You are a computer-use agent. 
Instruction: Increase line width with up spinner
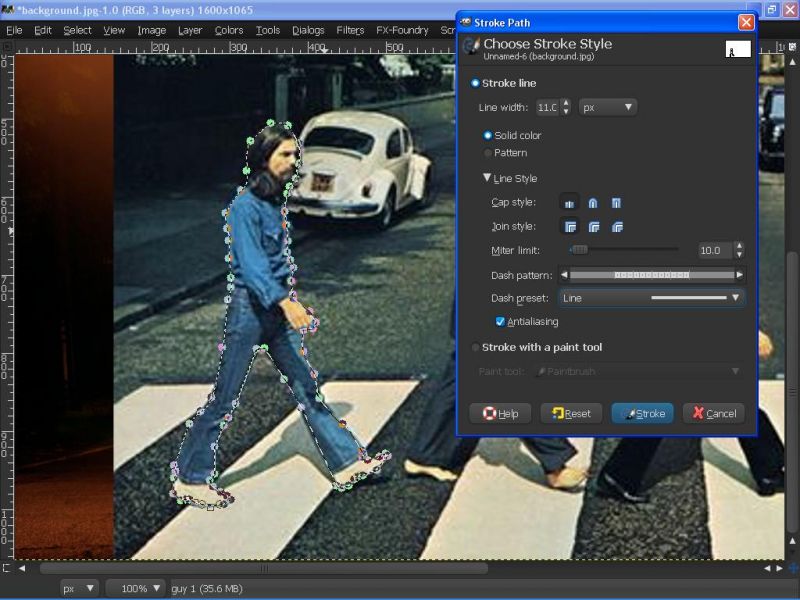(x=566, y=103)
